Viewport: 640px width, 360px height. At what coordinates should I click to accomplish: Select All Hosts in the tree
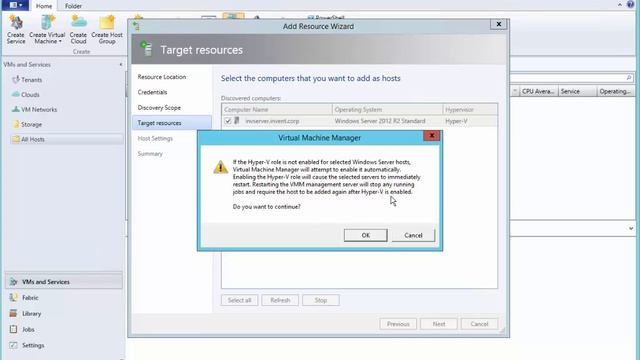point(67,139)
